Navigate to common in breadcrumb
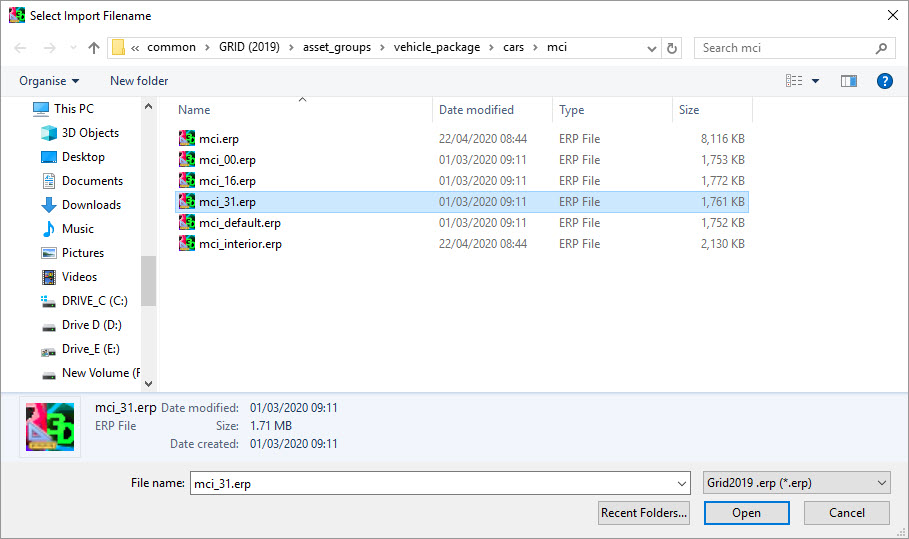Viewport: 909px width, 539px height. point(172,48)
